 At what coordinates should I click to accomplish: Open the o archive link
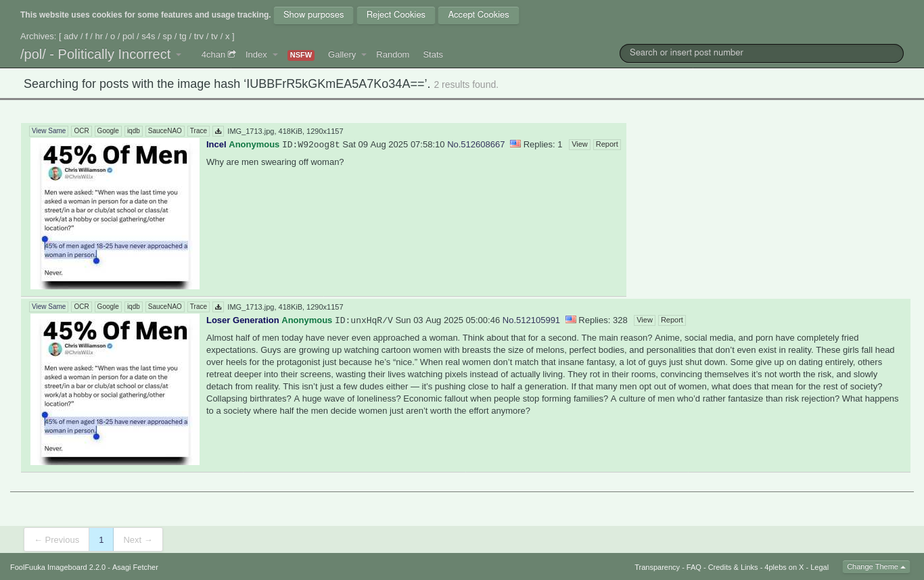(112, 37)
